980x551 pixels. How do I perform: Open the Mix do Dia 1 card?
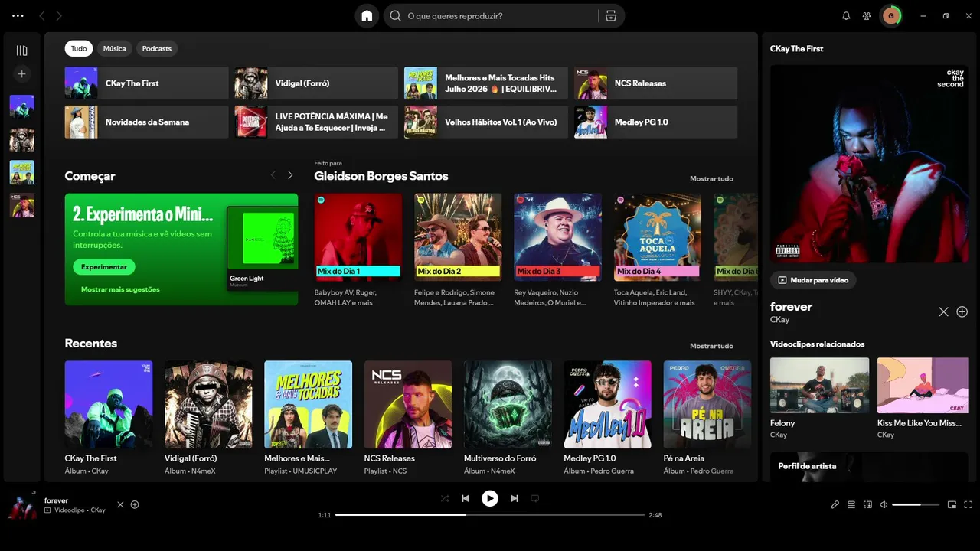click(x=358, y=250)
